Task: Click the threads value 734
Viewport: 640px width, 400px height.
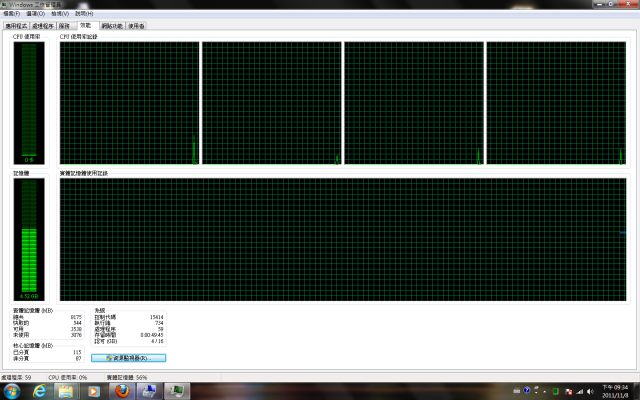Action: 159,323
